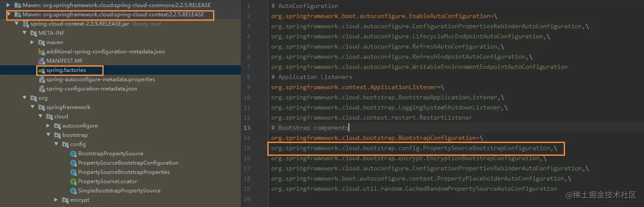Click the spring-autoconfigure-metadata.properties file icon

tap(42, 79)
